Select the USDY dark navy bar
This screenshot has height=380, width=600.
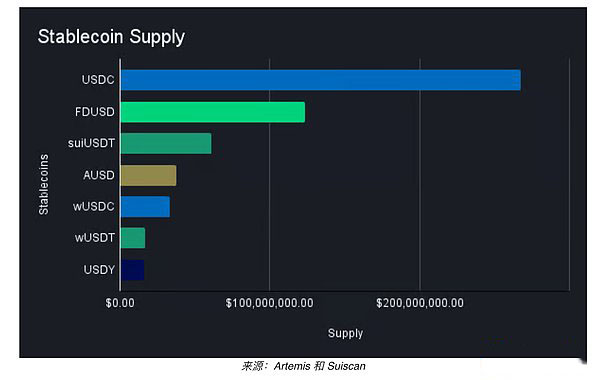132,270
